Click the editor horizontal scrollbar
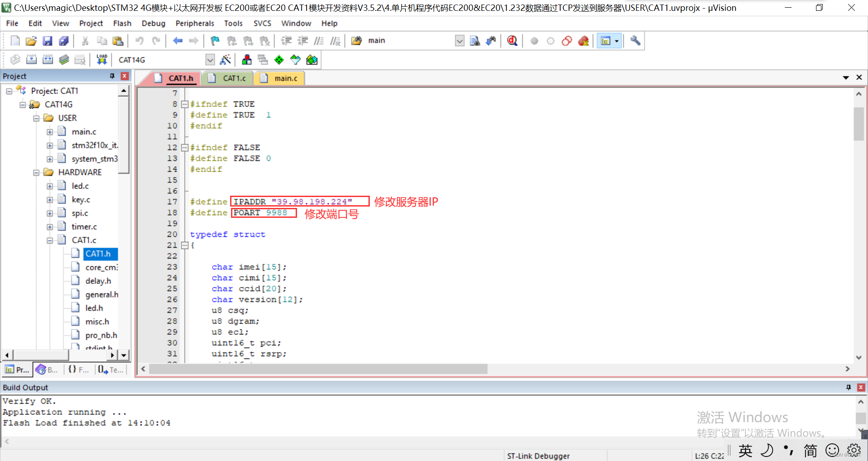The height and width of the screenshot is (461, 868). click(x=319, y=369)
